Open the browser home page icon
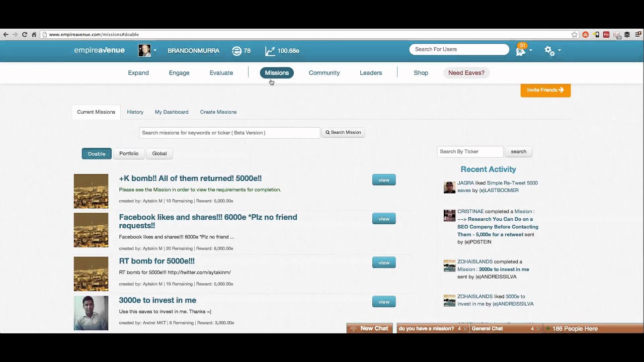The height and width of the screenshot is (362, 644). coord(34,35)
